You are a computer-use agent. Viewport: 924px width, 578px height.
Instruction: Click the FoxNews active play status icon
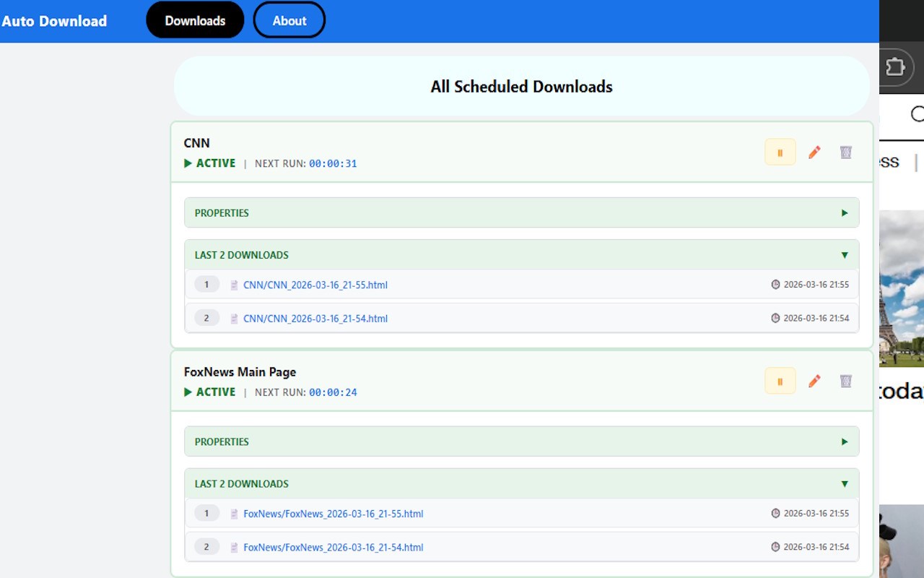[188, 392]
